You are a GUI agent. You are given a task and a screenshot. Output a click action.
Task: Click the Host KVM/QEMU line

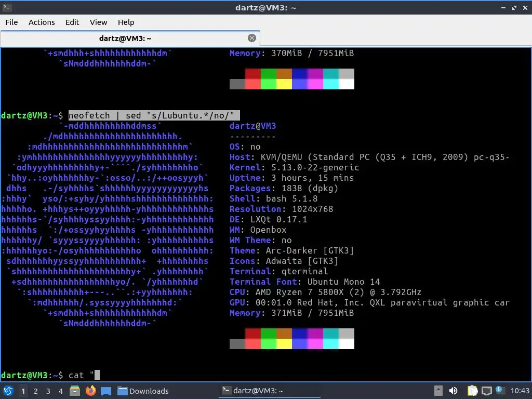(x=369, y=157)
